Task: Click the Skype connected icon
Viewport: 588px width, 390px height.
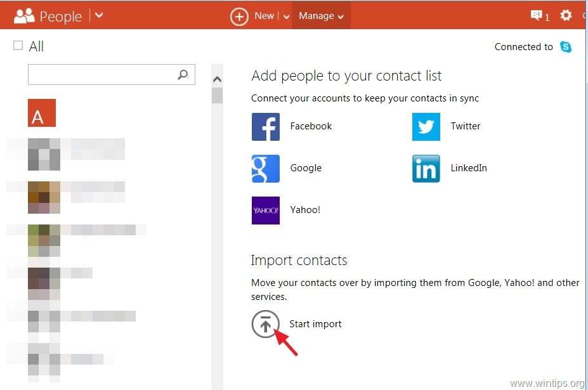Action: click(566, 47)
